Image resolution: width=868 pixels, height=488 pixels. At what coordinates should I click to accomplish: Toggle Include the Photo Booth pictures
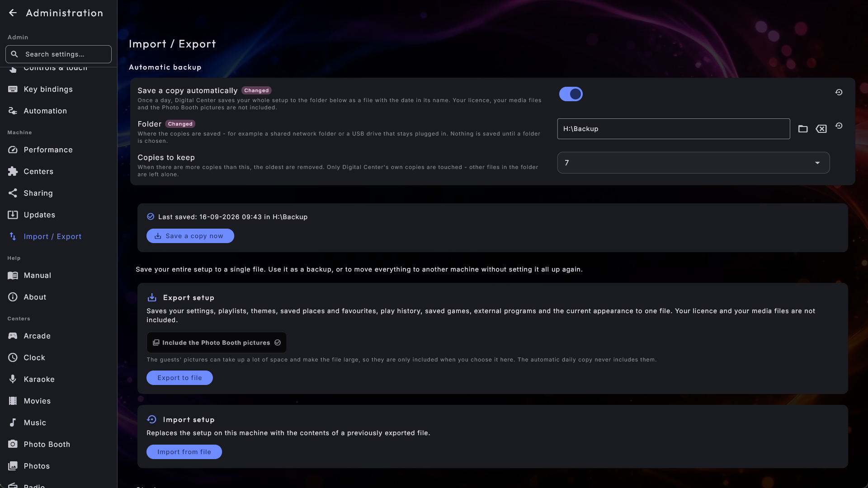click(x=217, y=343)
